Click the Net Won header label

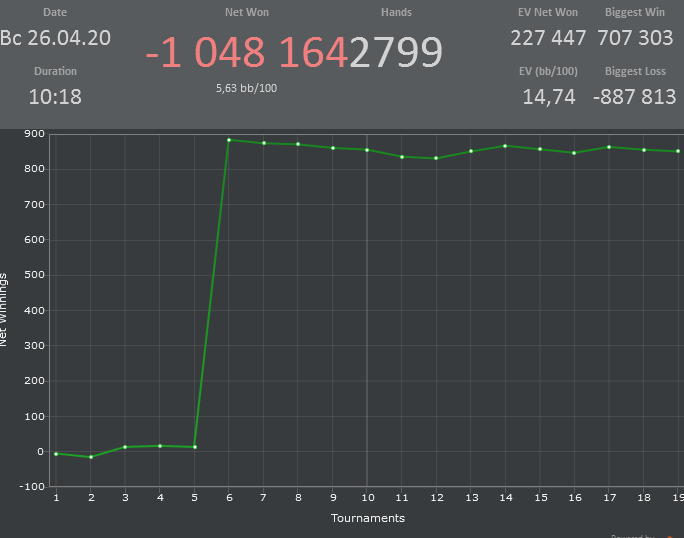pos(247,12)
